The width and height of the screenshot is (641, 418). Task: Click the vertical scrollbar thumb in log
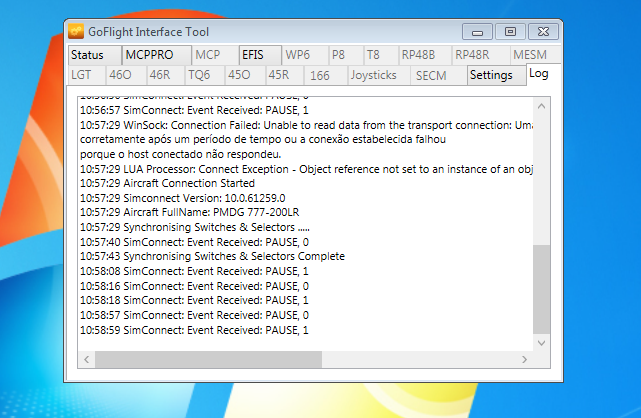(x=541, y=290)
